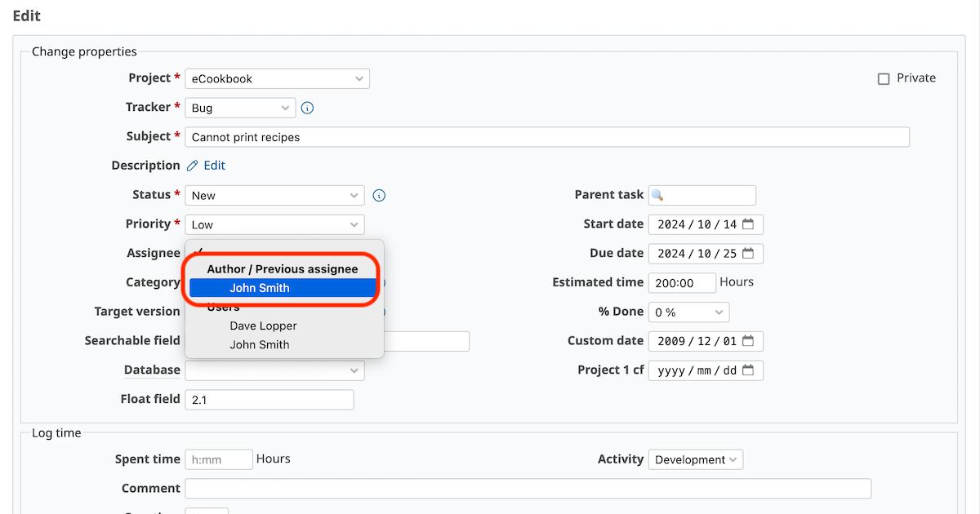Open the Priority dropdown showing Low
The width and height of the screenshot is (980, 514).
(274, 224)
